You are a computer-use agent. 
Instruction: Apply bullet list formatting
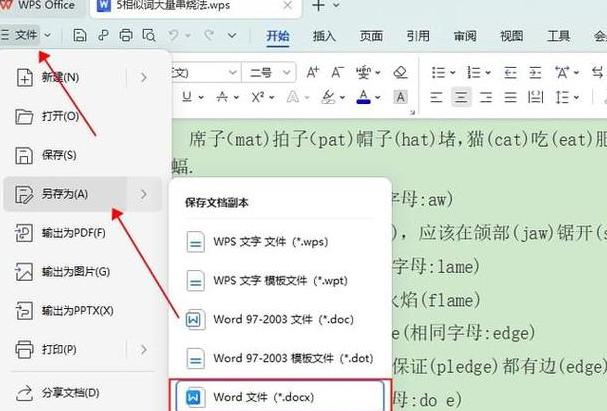tap(439, 72)
